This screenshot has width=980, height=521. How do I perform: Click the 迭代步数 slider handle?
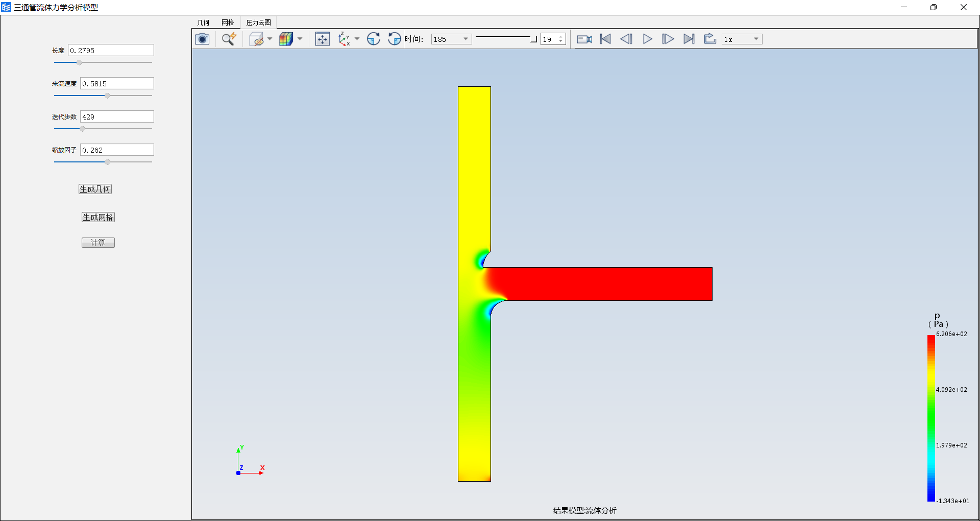tap(82, 129)
